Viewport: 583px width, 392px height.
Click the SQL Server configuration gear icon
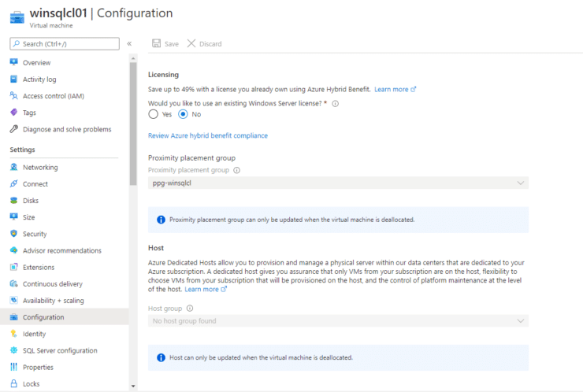(13, 350)
